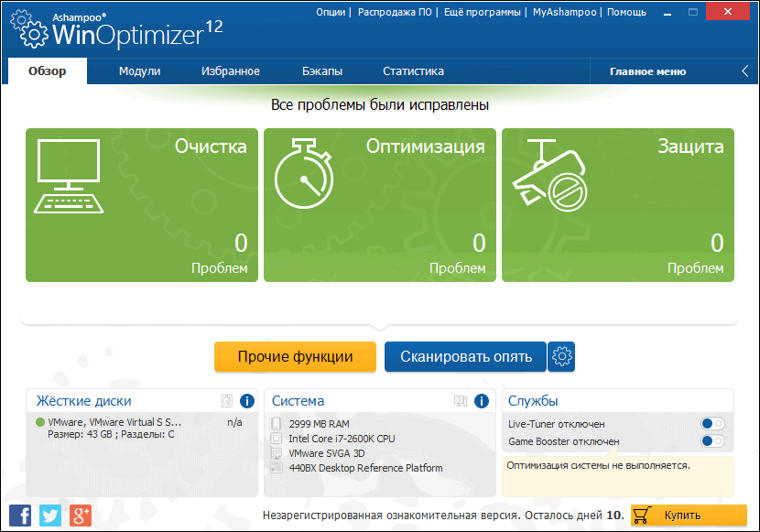Screen dimensions: 760x532
Task: Click the motherboard icon beside 440BX Desktop
Action: click(276, 468)
